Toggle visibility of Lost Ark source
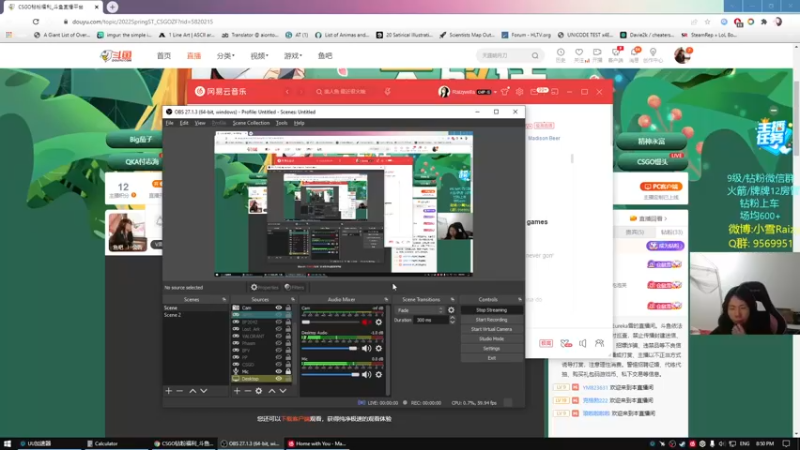Viewport: 800px width, 450px height. 279,329
